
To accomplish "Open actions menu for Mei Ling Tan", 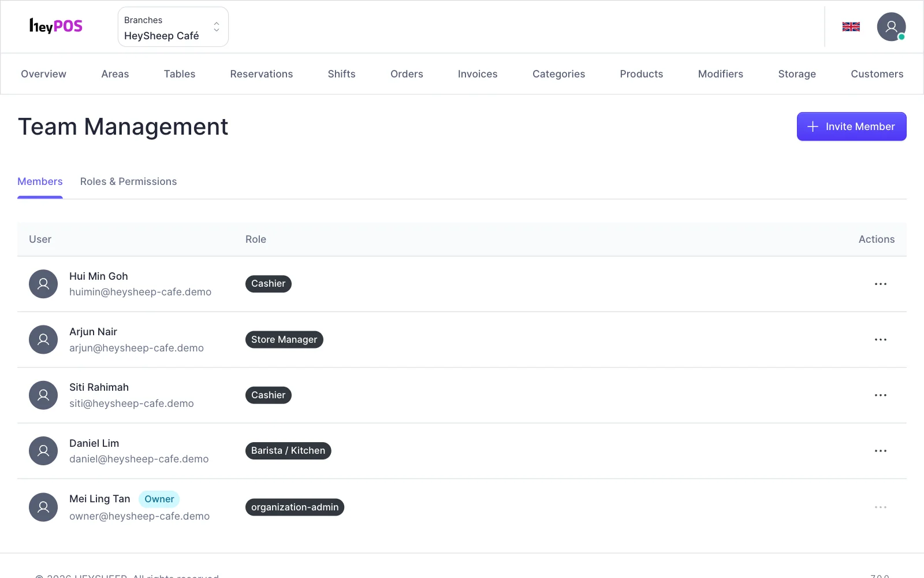I will coord(880,507).
